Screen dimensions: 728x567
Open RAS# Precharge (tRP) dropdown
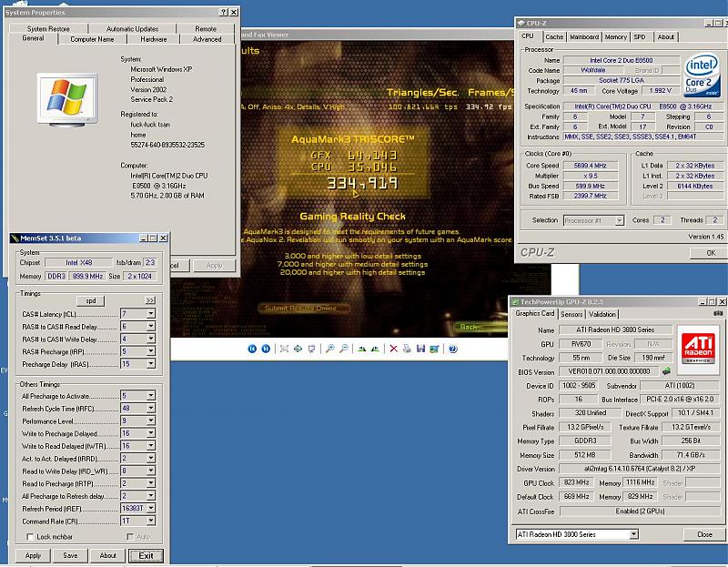[151, 351]
